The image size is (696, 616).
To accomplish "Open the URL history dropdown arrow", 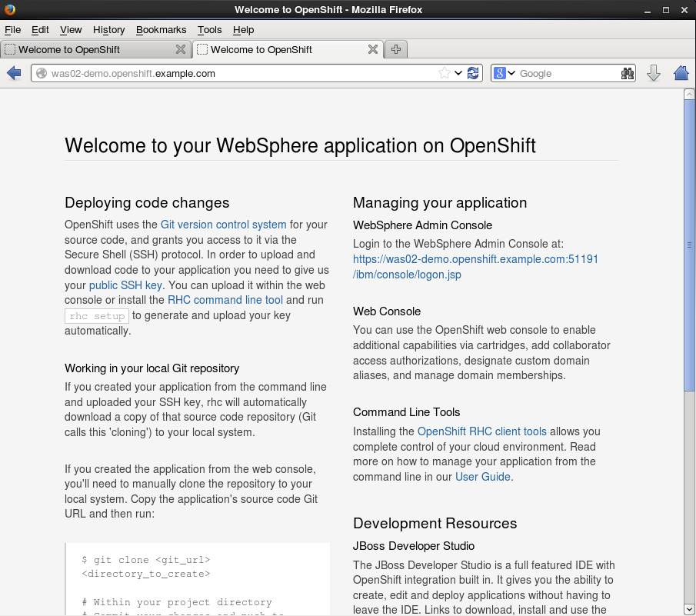I will click(x=458, y=73).
